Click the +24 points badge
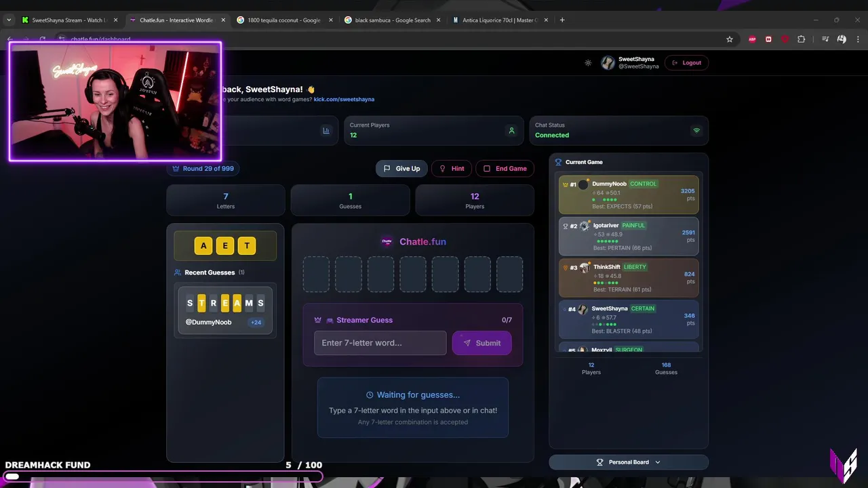Viewport: 868px width, 488px height. [256, 323]
